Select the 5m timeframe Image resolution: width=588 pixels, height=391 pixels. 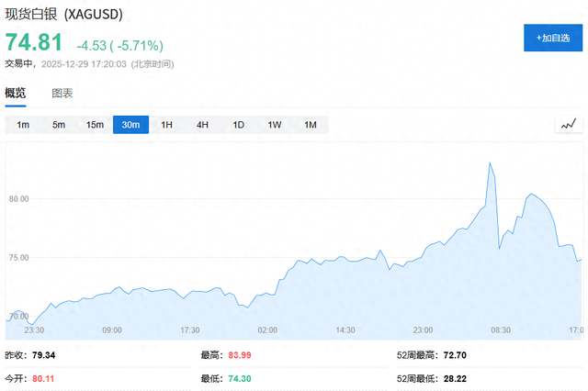point(59,125)
